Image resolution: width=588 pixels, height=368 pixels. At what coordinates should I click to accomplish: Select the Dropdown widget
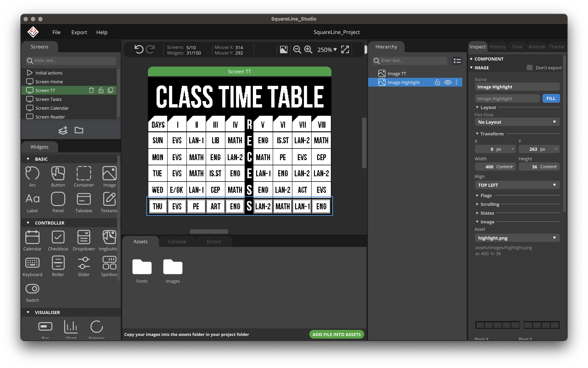click(x=84, y=240)
